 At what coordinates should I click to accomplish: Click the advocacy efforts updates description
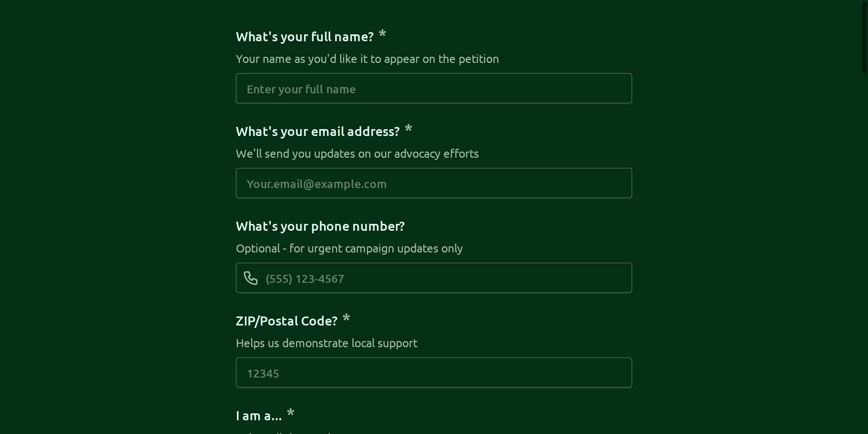[x=357, y=154]
